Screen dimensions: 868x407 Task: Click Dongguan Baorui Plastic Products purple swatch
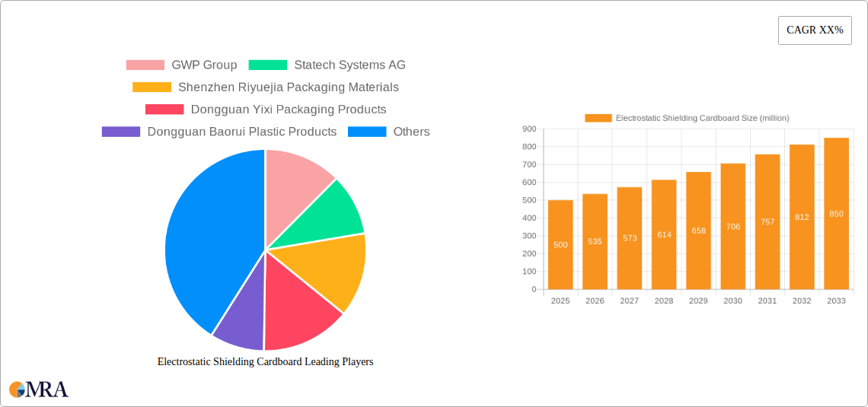(120, 132)
